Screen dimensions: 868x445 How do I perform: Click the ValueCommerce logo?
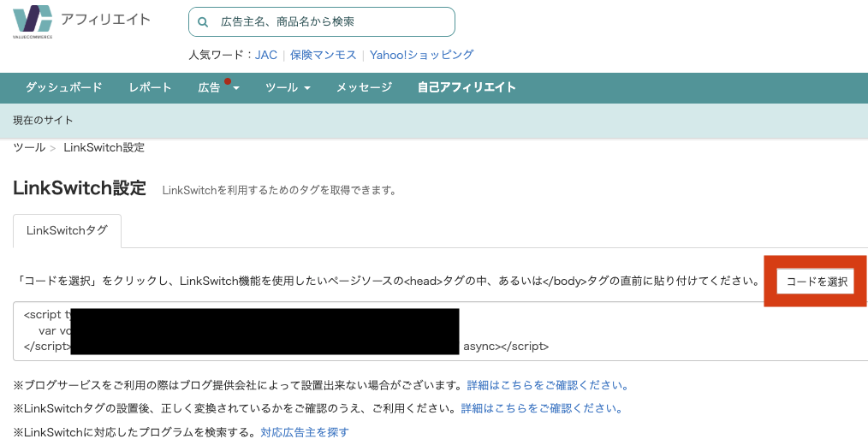coord(33,21)
